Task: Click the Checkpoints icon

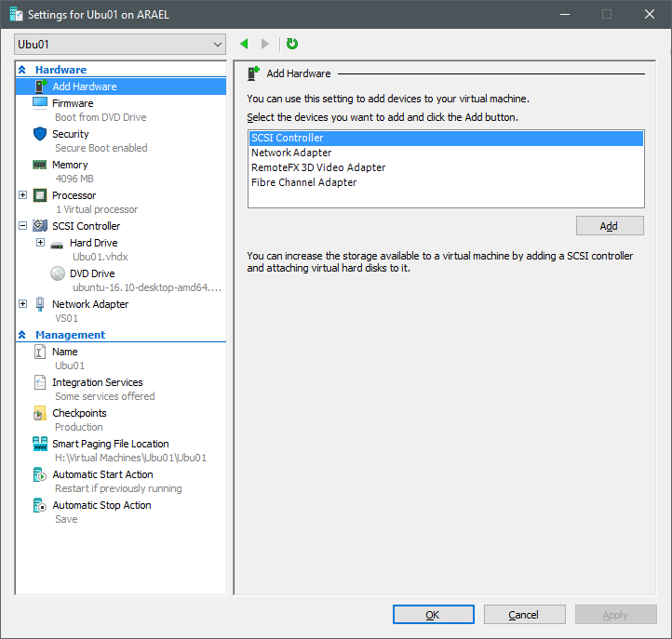Action: pos(39,413)
